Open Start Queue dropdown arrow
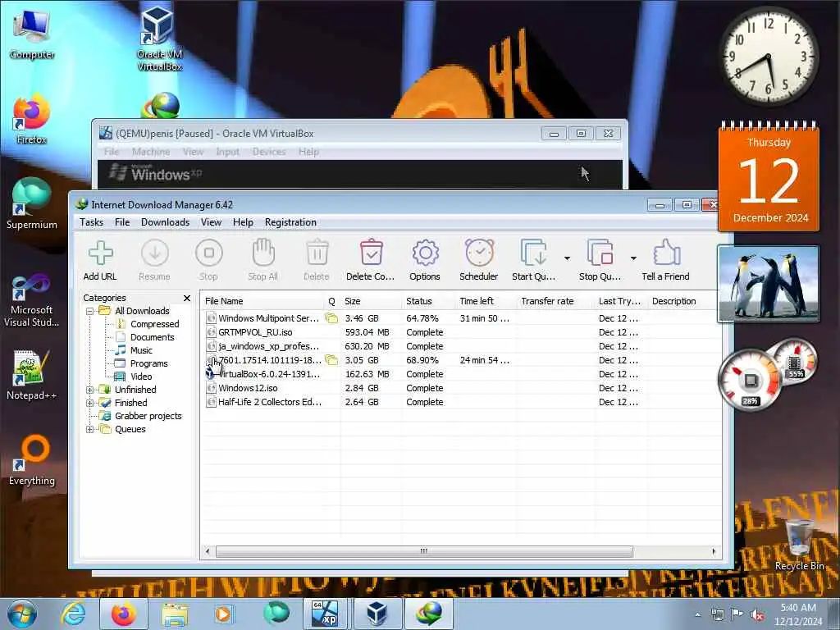Viewport: 840px width, 630px height. coord(567,258)
